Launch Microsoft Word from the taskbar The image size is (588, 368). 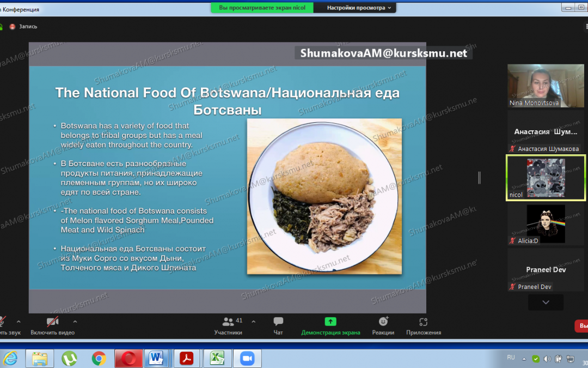tap(157, 358)
